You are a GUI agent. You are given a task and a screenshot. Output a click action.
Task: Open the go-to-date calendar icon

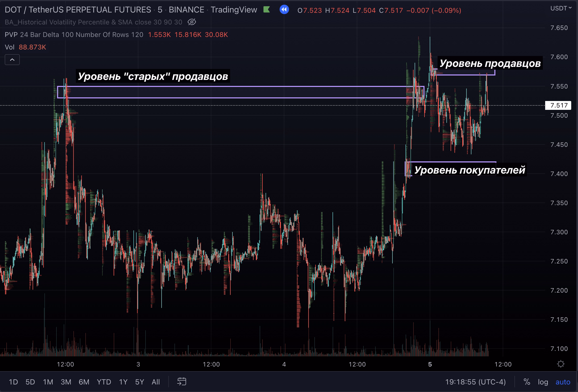point(182,382)
